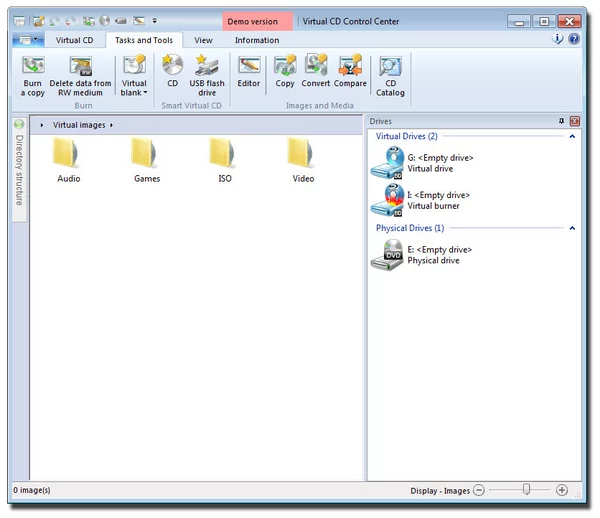Click the info 'i' icon
600x518 pixels.
(558, 39)
